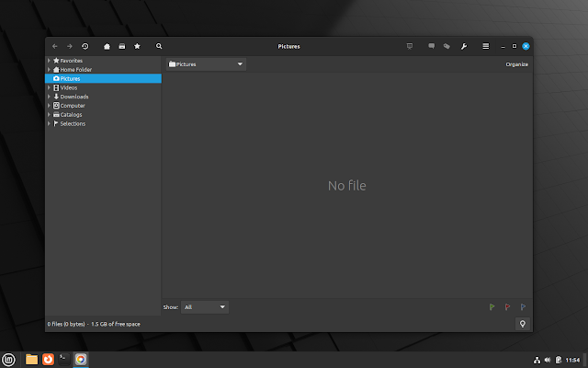Image resolution: width=588 pixels, height=368 pixels.
Task: Select Selections in the sidebar
Action: pos(103,123)
